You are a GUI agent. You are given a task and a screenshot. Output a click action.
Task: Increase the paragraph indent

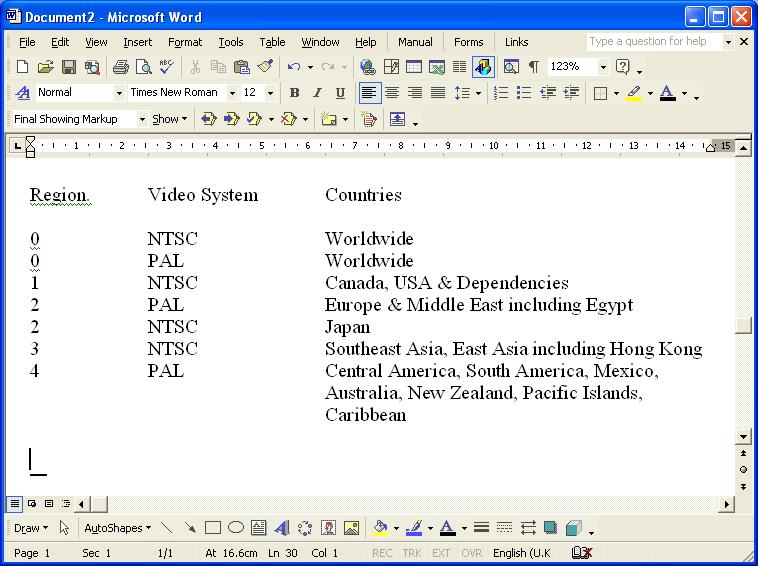(571, 92)
